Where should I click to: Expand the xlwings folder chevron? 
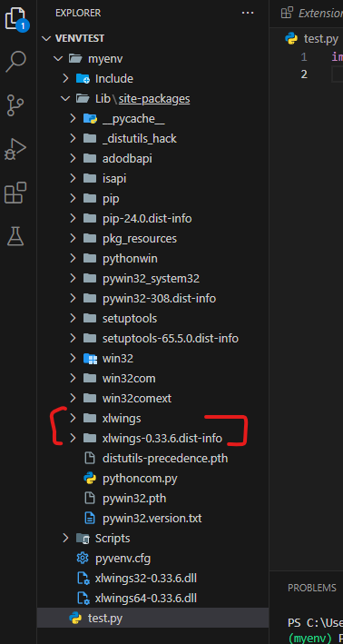(x=73, y=418)
